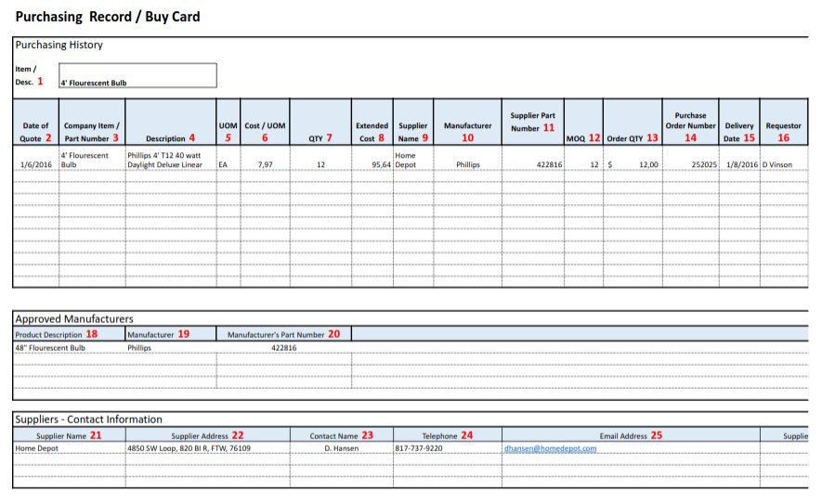
Task: Click the Email Address column header
Action: coord(630,435)
